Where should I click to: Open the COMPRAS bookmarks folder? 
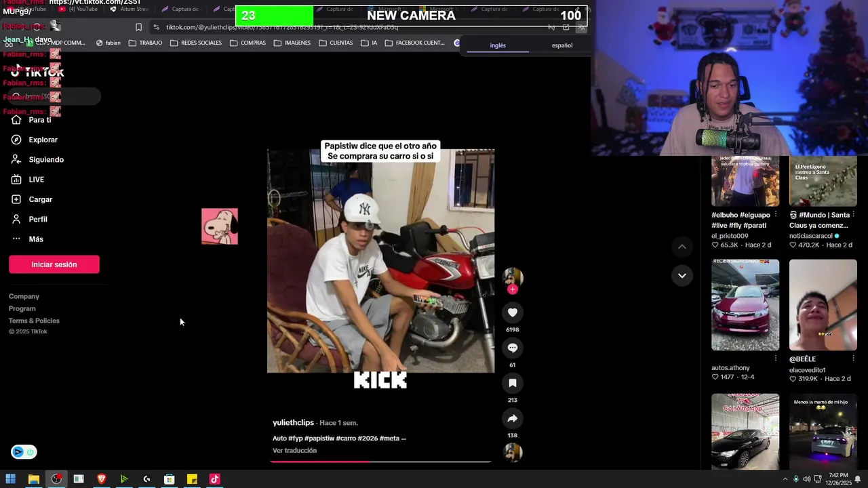tap(248, 43)
